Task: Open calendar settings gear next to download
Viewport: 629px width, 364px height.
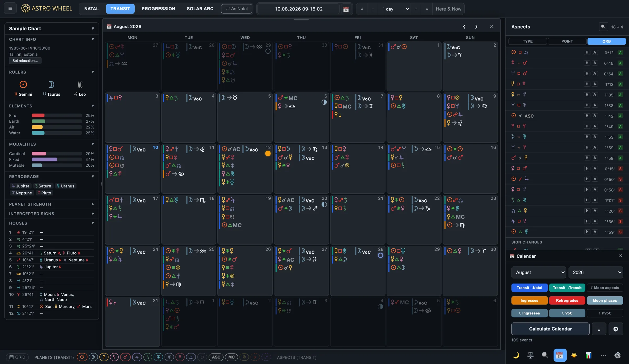Action: tap(616, 329)
